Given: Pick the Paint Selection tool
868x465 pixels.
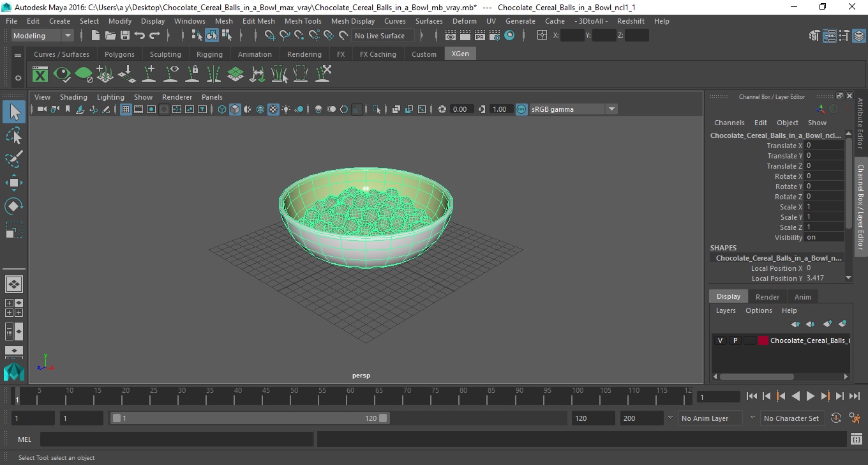Looking at the screenshot, I should tap(14, 159).
